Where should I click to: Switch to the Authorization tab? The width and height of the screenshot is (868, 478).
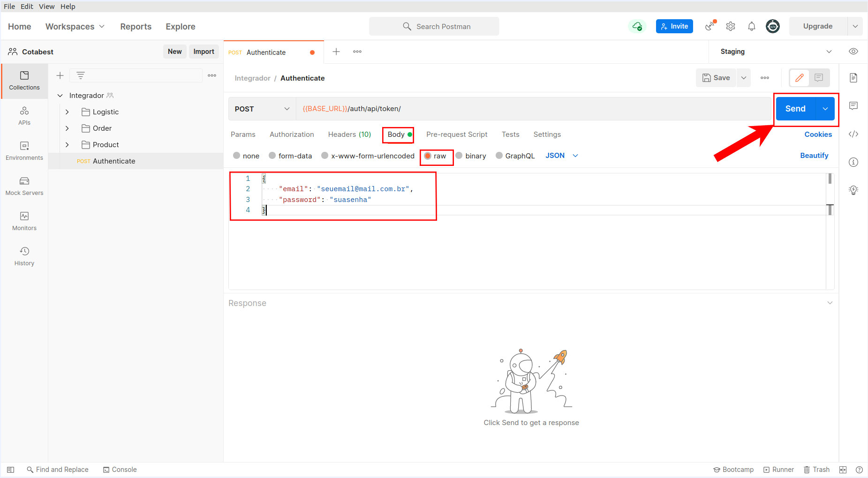click(292, 134)
